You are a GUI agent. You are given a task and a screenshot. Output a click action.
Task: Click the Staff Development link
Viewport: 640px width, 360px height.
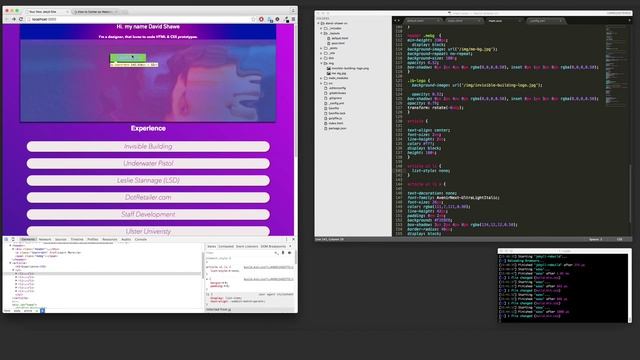[148, 214]
